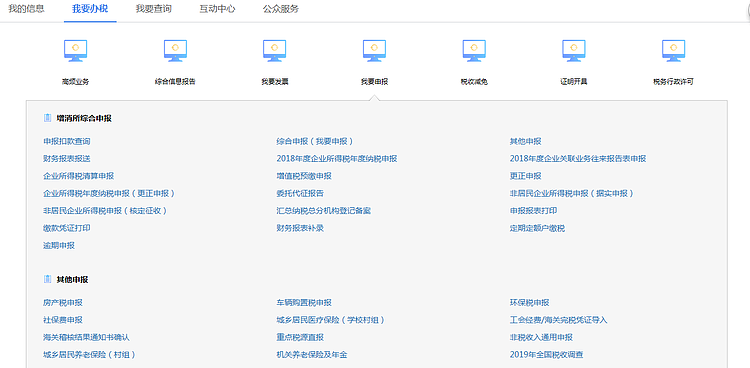Open the 互动中心 tab
This screenshot has height=368, width=750.
(217, 9)
